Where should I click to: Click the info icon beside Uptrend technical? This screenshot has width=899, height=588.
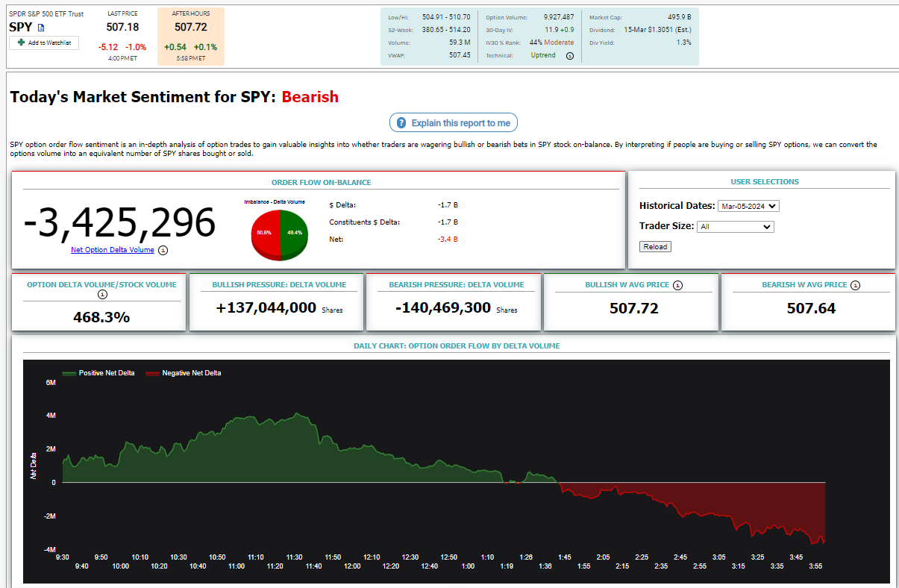[x=570, y=55]
